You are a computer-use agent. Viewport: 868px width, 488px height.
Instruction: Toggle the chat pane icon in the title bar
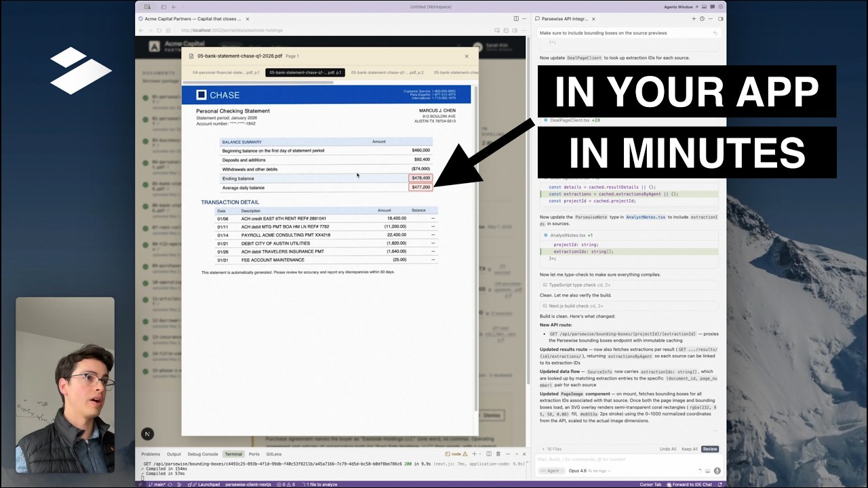click(x=713, y=7)
